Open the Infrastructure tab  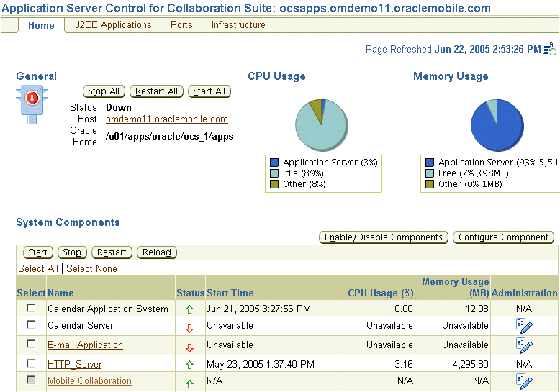pos(238,25)
